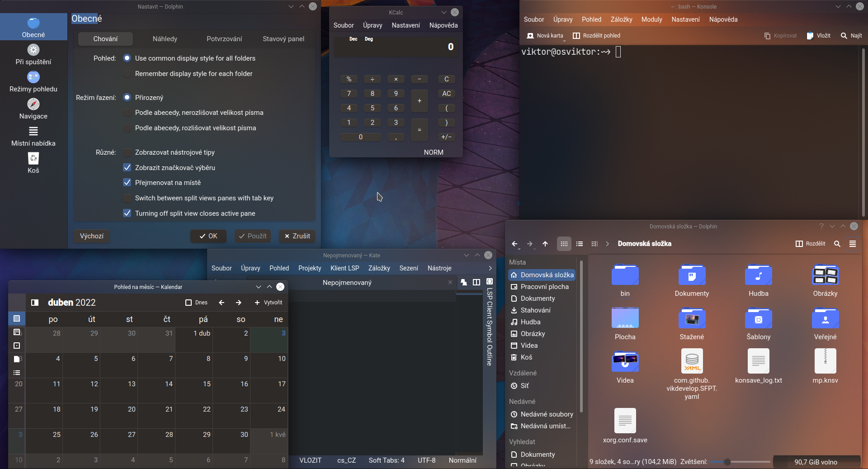868x469 pixels.
Task: Switch Dolphin to details view mode
Action: click(595, 244)
